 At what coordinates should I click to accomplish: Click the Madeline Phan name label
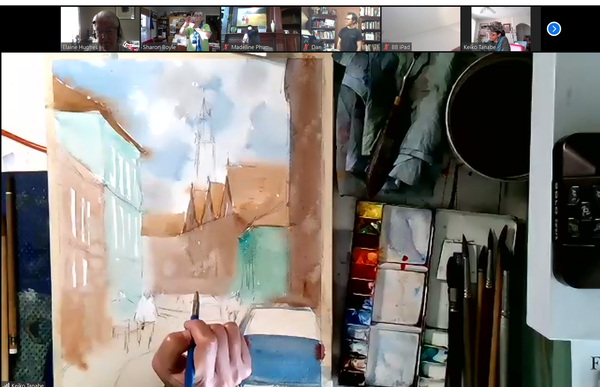coord(249,47)
